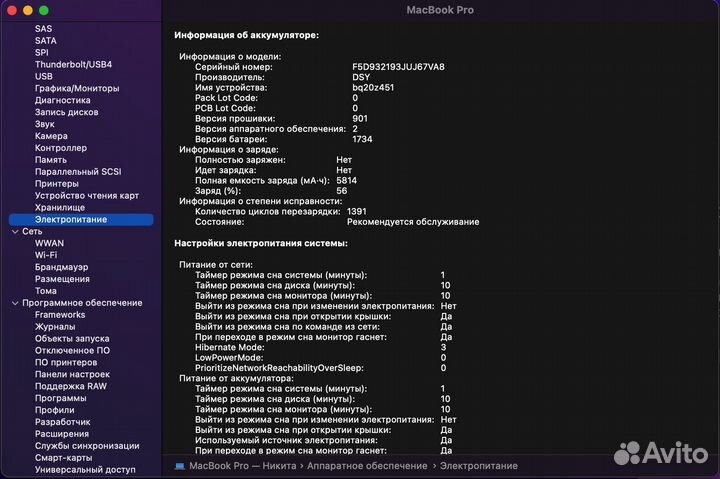Select Принтеры in the sidebar

pos(56,184)
